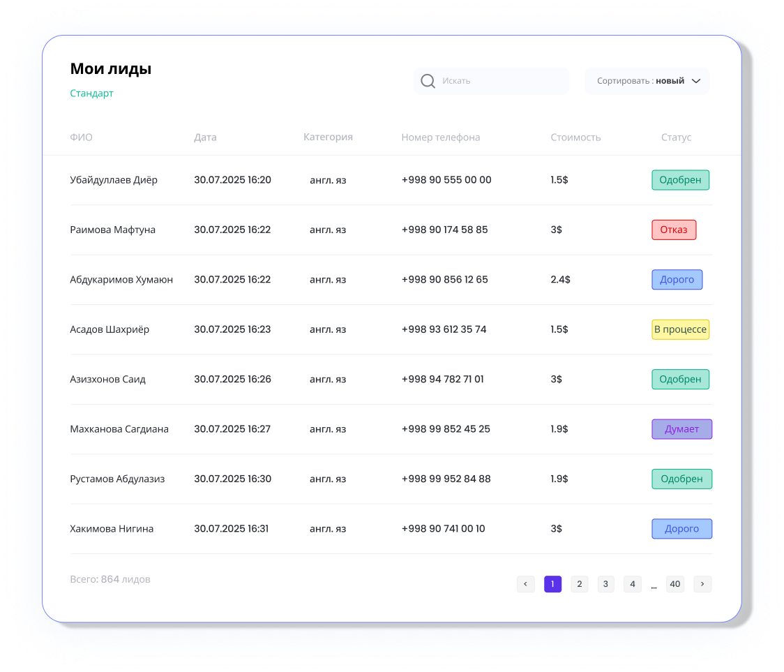Image resolution: width=784 pixels, height=672 pixels.
Task: Expand the sort dropdown chevron
Action: (695, 81)
